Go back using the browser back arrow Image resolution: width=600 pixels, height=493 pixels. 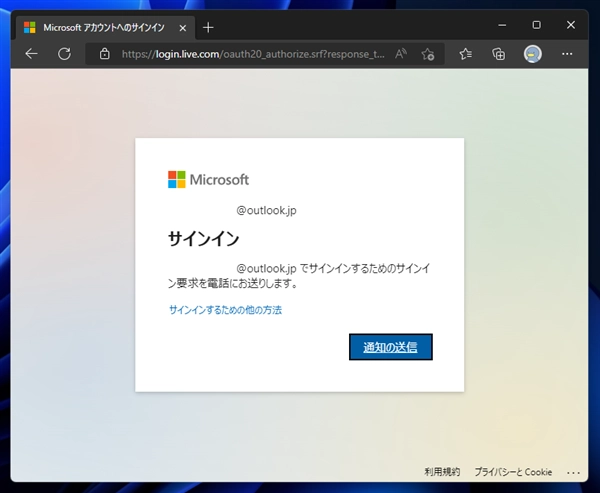[x=31, y=54]
